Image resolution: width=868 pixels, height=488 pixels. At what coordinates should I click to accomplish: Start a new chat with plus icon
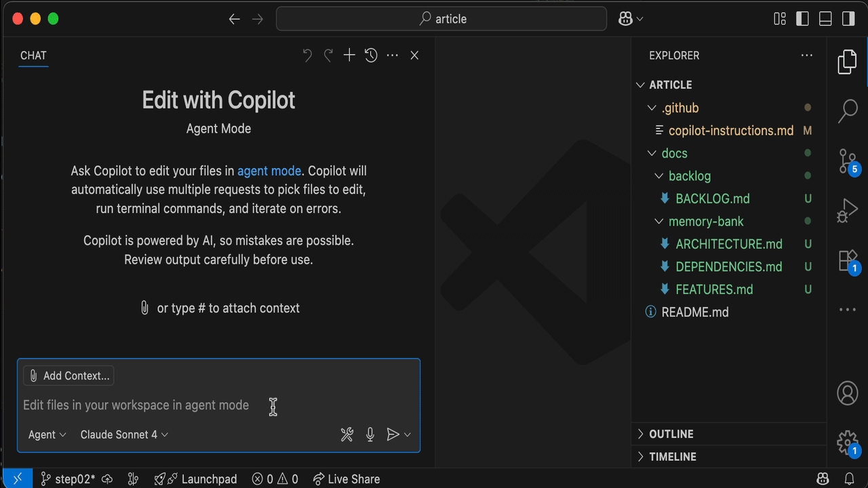[x=349, y=56]
